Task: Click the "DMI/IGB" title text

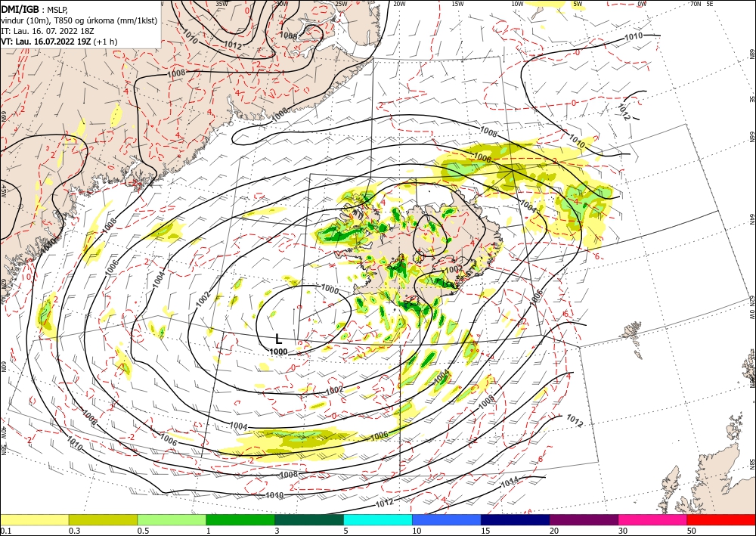Action: pyautogui.click(x=20, y=8)
